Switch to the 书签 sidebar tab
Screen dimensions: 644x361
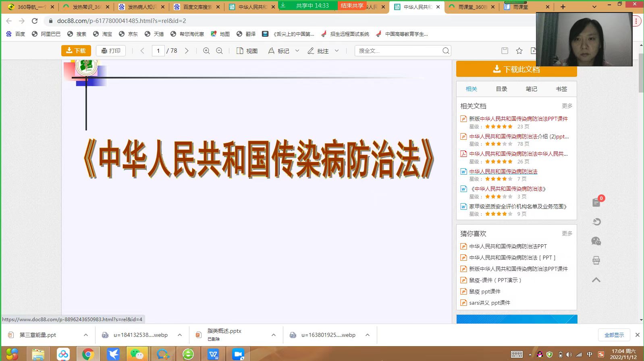[561, 89]
